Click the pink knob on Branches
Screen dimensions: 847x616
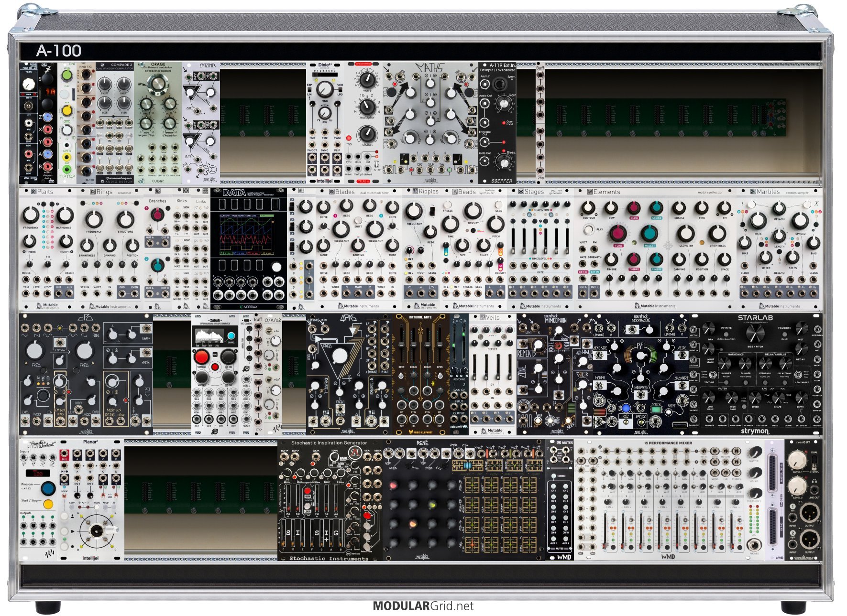click(157, 214)
